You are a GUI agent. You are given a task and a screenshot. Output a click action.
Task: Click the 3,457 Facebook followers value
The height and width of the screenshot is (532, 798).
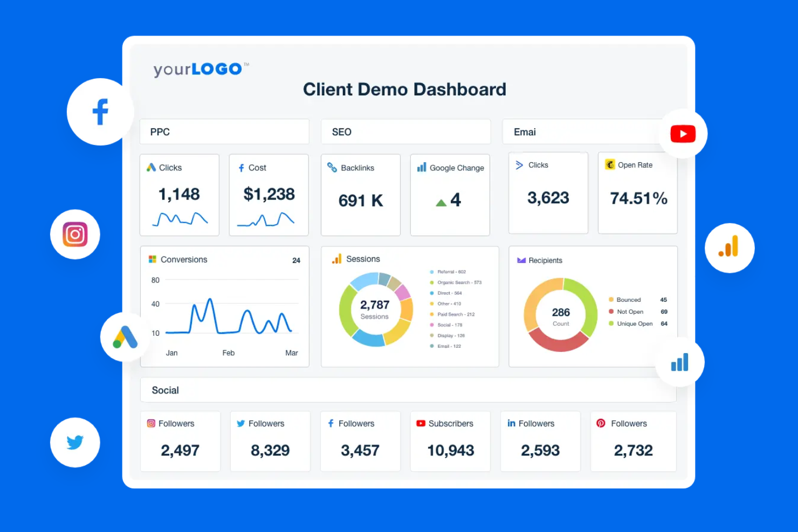[360, 450]
